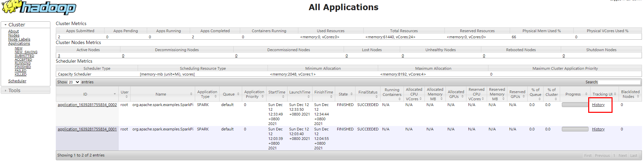Open Rebooted Nodes count link

pos(484,56)
